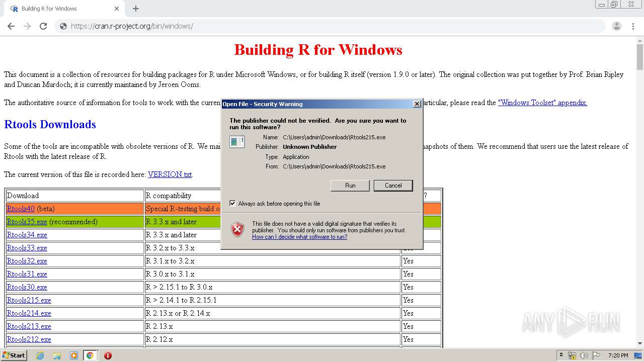Open Action Center flag icon
Viewport: 644px width, 362px height.
(x=596, y=355)
